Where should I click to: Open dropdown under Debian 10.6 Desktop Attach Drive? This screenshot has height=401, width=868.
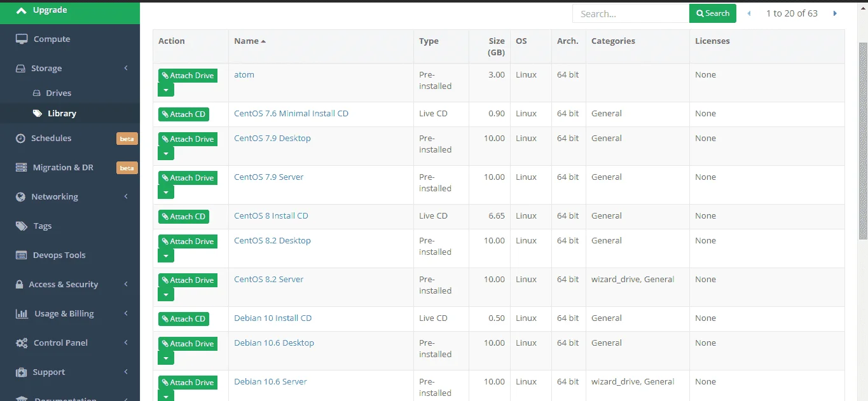[x=166, y=358]
